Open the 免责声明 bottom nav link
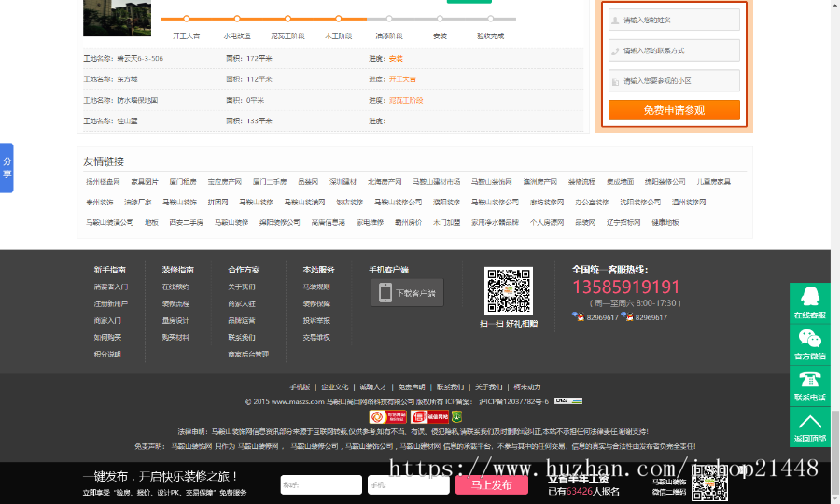840x504 pixels. click(412, 386)
